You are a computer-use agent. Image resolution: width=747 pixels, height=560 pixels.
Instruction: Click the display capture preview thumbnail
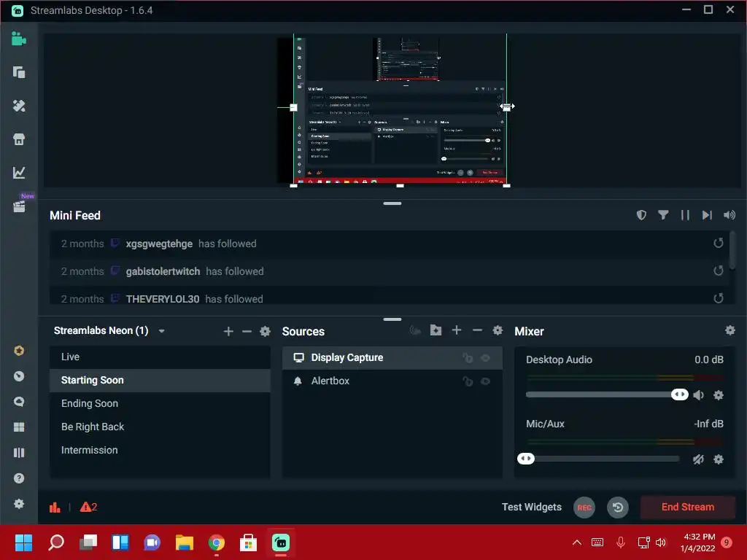pyautogui.click(x=399, y=110)
